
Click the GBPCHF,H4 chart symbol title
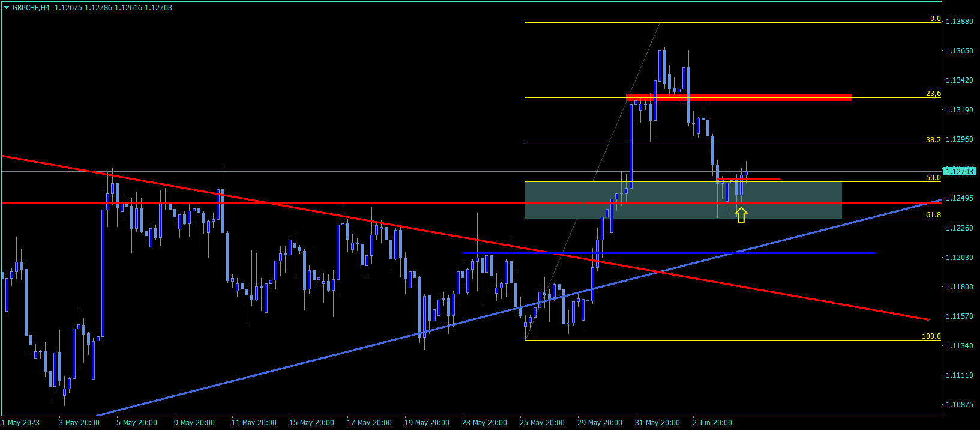point(31,8)
